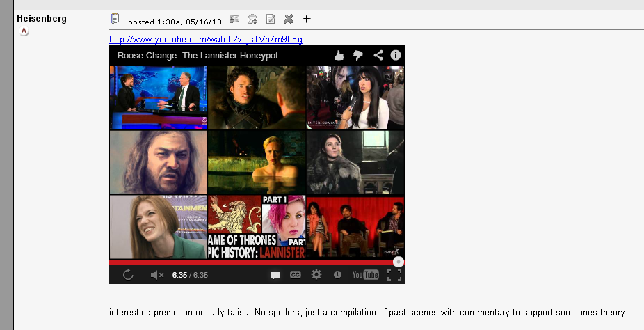Screen dimensions: 644x330
Task: Like the video with thumbs up
Action: pos(339,55)
